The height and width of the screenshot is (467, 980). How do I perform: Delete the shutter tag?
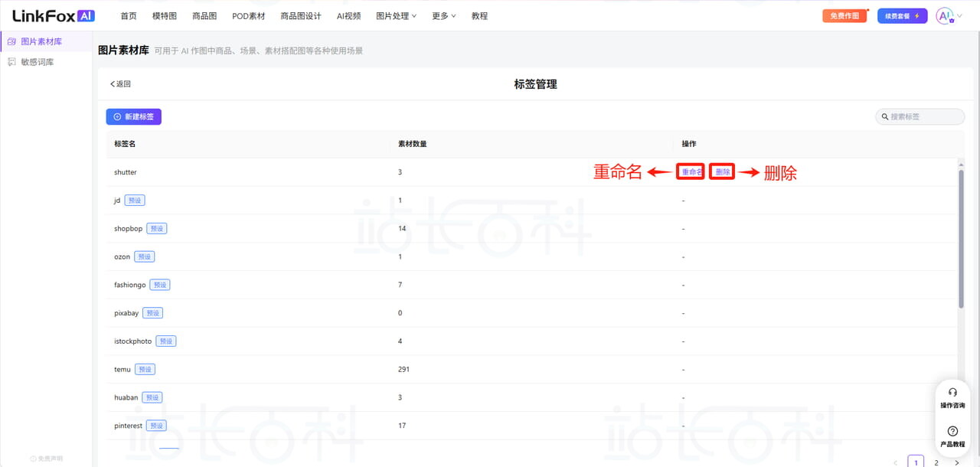pos(722,172)
